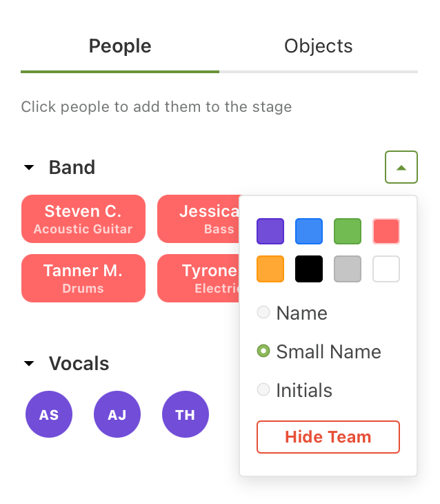
Task: Choose the Initials display option
Action: pos(263,390)
